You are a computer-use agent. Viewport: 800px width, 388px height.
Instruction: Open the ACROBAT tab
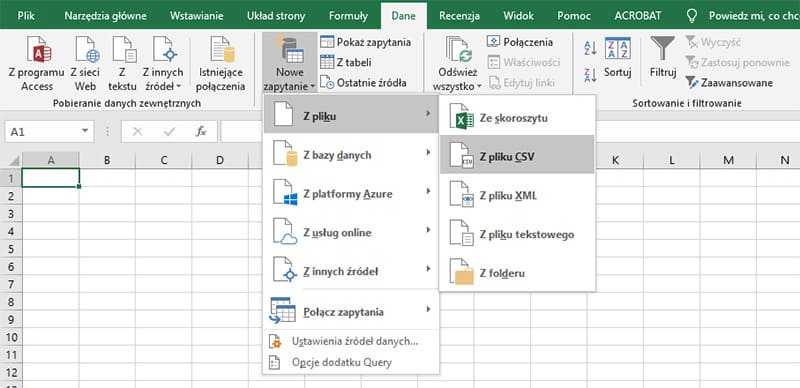pos(638,16)
